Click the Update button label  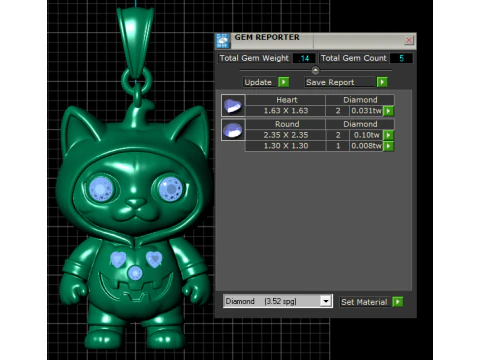tap(258, 82)
